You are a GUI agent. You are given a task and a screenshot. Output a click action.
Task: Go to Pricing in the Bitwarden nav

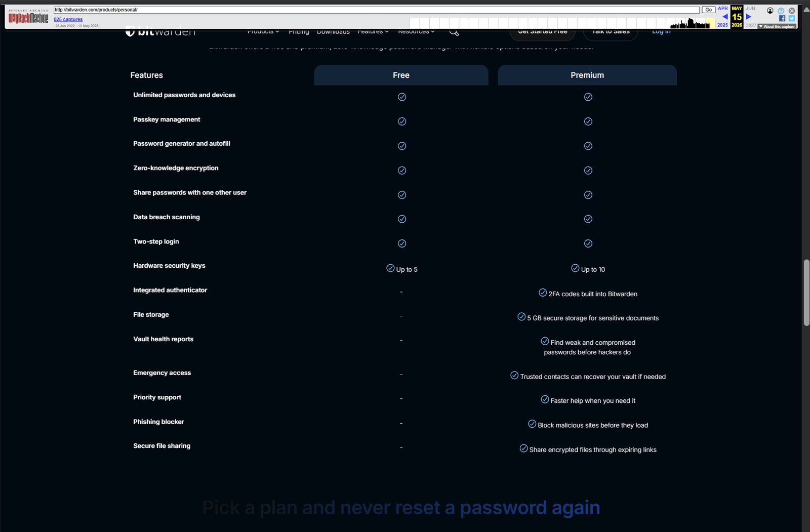pyautogui.click(x=299, y=32)
